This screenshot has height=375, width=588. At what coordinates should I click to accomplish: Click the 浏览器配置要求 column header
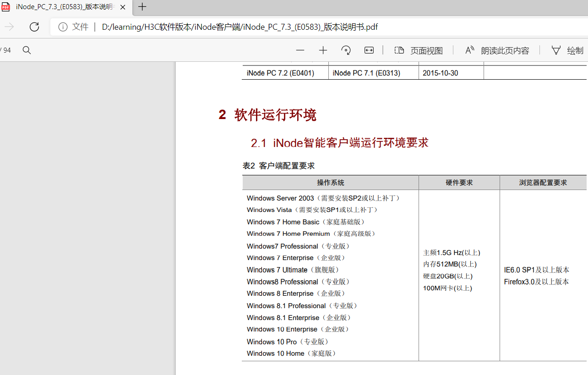coord(543,183)
